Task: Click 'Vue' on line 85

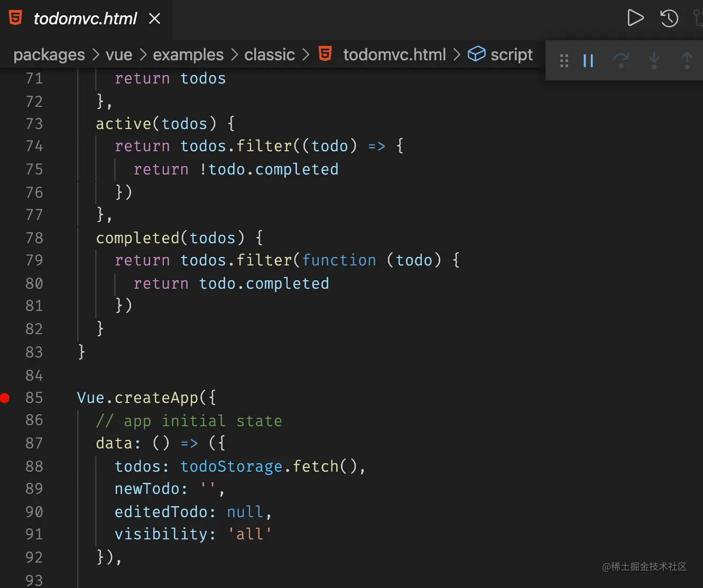Action: click(x=91, y=398)
